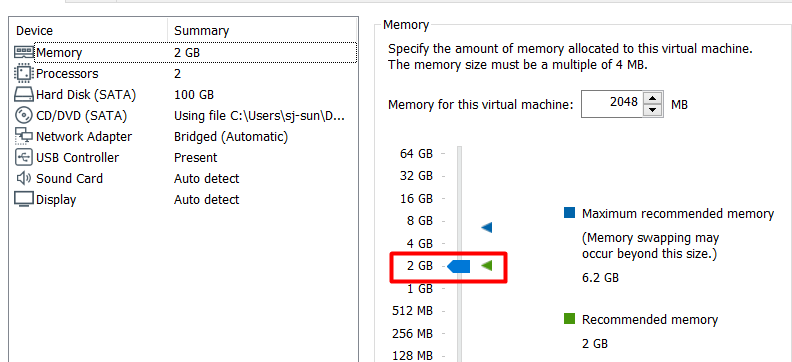The image size is (792, 362).
Task: Click the Sound Card speaker icon
Action: (x=24, y=179)
